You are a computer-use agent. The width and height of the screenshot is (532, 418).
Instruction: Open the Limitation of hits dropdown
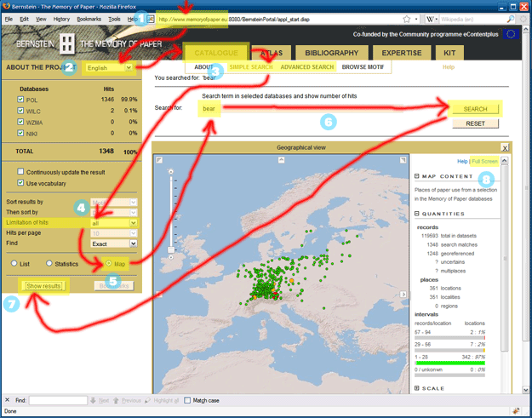point(114,223)
